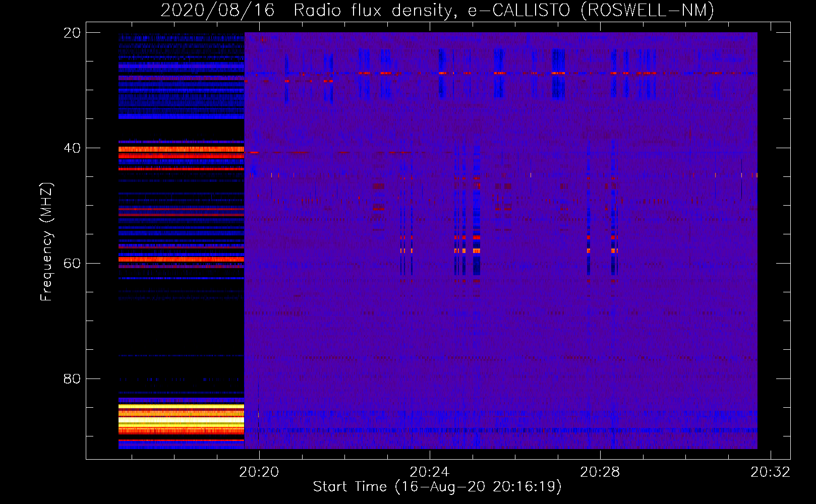Click the "Start Time (16-Aug-20 20:16:19)" x-axis label

point(437,487)
